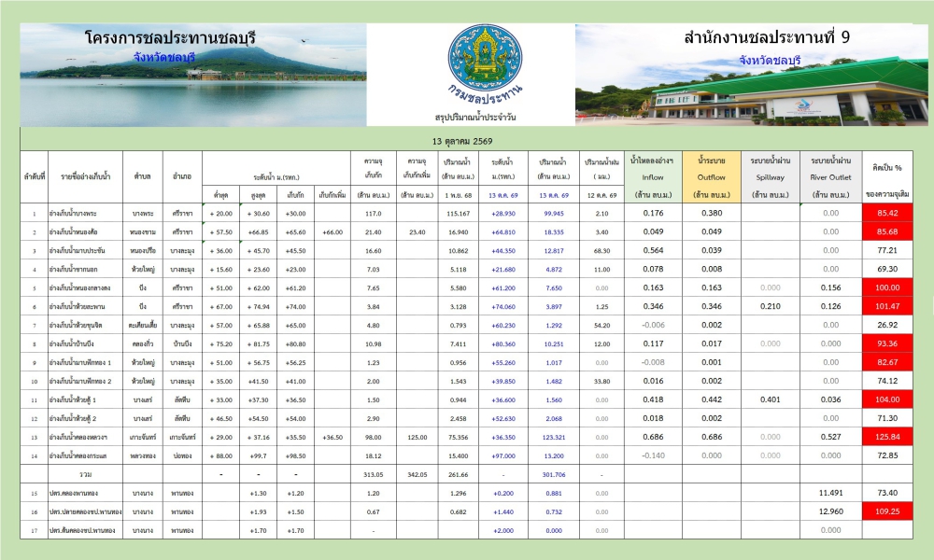Select the 11.491 river outlet cell
Viewport: 934px width, 560px height.
[831, 493]
